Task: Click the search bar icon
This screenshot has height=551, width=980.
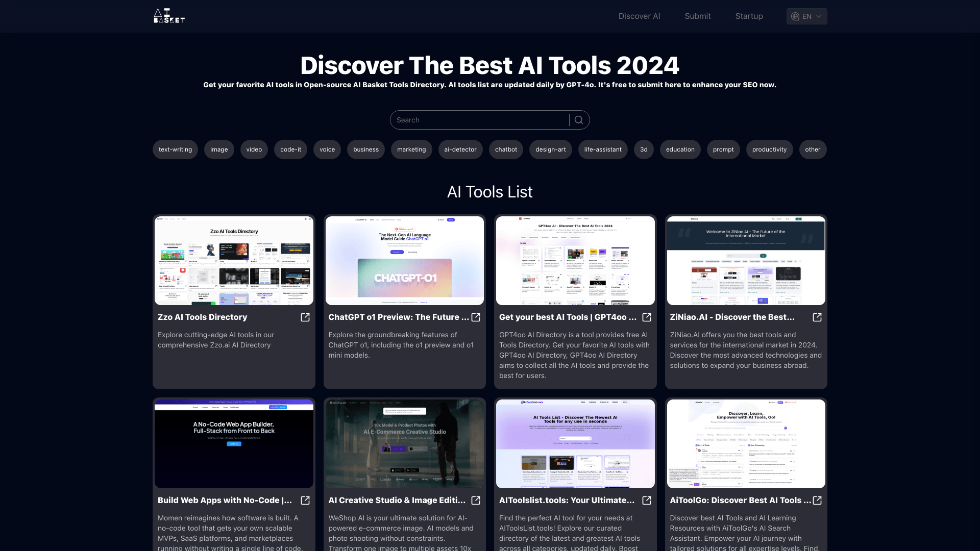Action: click(579, 120)
